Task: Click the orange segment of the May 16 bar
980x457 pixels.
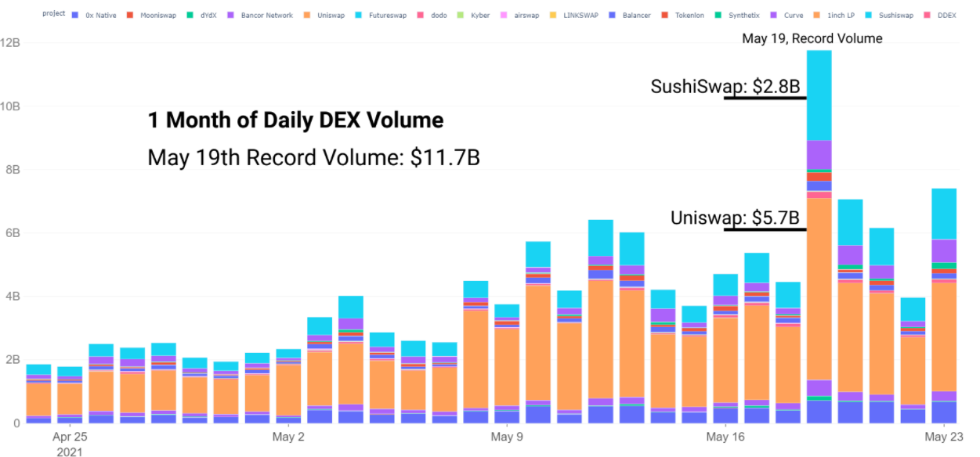Action: pos(725,361)
